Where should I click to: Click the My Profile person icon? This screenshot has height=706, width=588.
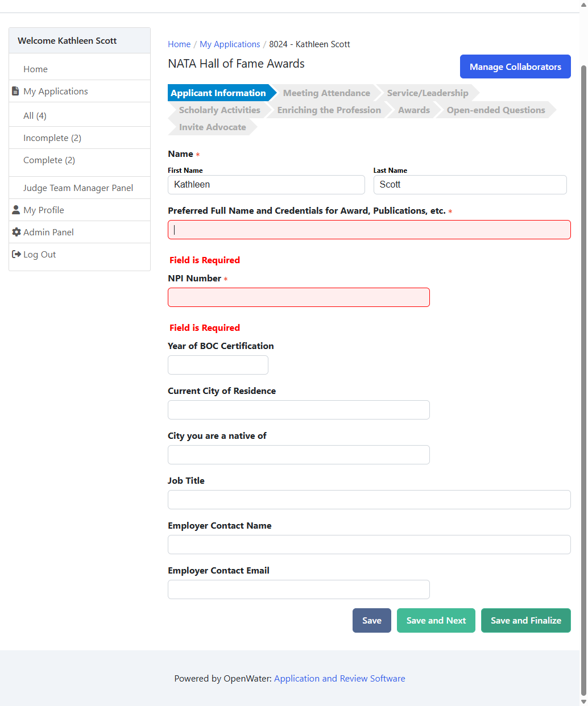16,210
